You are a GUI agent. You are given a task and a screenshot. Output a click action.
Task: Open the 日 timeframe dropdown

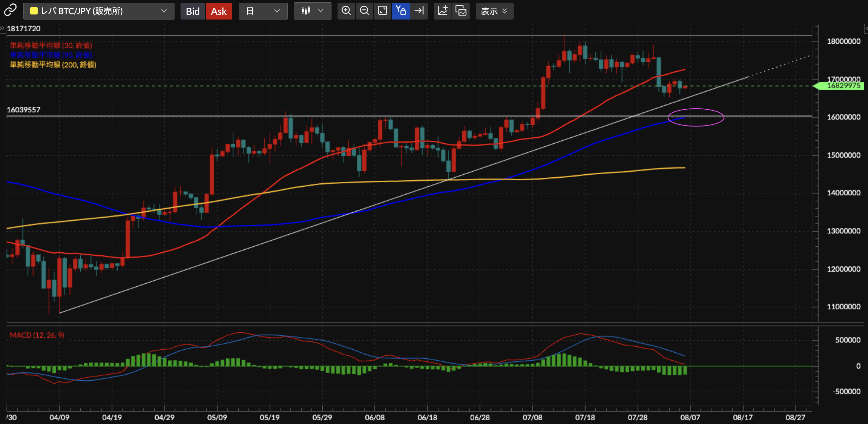pos(263,11)
